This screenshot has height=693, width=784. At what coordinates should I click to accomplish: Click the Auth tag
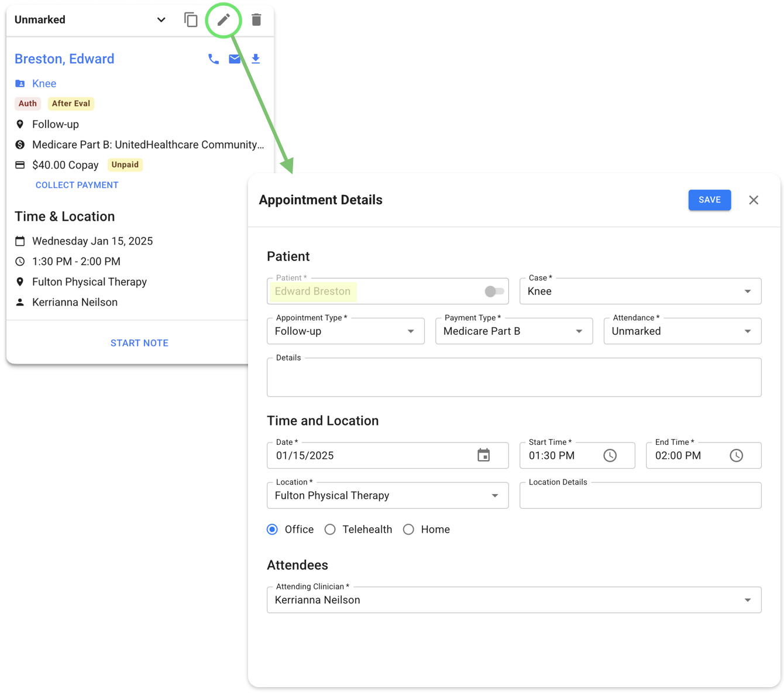27,104
